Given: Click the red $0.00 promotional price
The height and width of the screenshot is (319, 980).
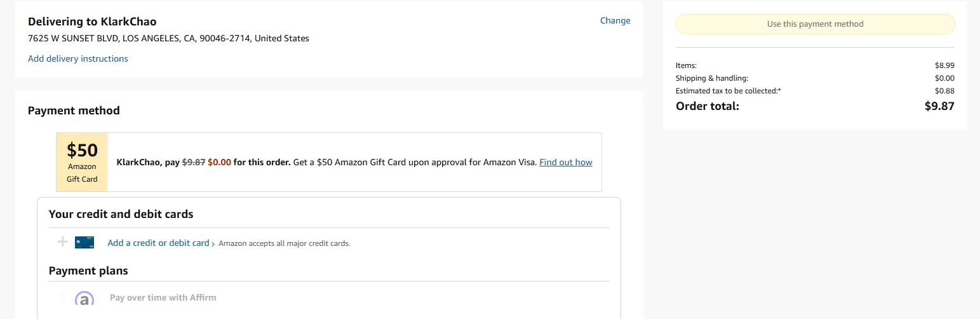Looking at the screenshot, I should pos(219,162).
